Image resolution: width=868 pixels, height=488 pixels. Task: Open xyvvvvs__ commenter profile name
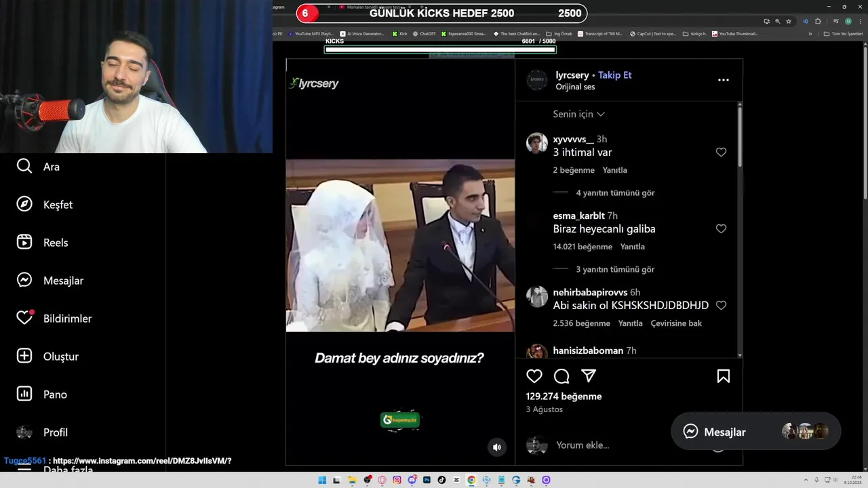coord(573,140)
